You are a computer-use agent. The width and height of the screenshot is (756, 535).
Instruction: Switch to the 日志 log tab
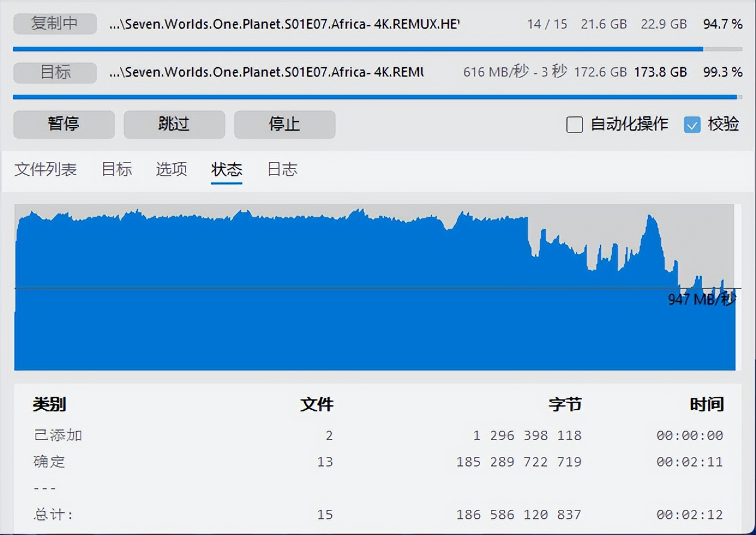tap(282, 170)
